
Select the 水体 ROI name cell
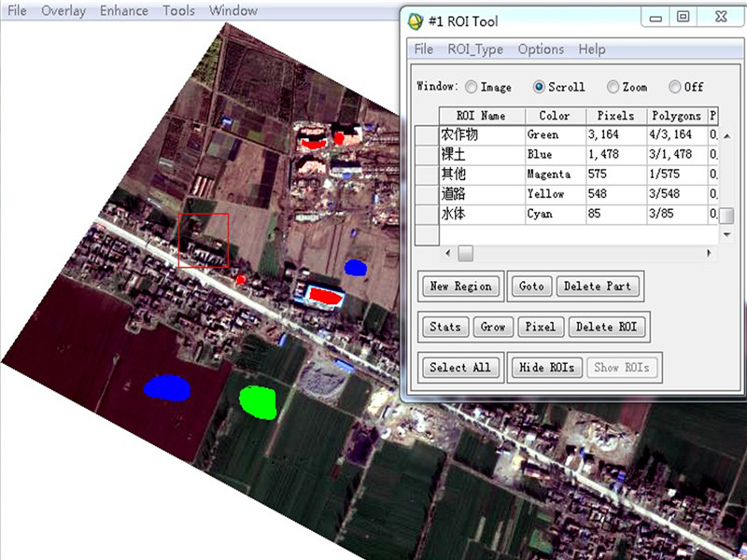click(482, 215)
